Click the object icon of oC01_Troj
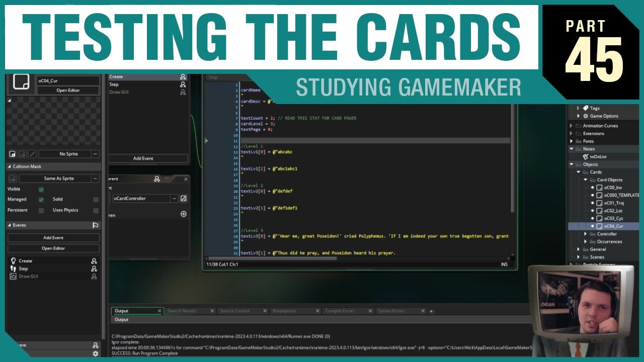644x362 pixels. click(x=599, y=203)
